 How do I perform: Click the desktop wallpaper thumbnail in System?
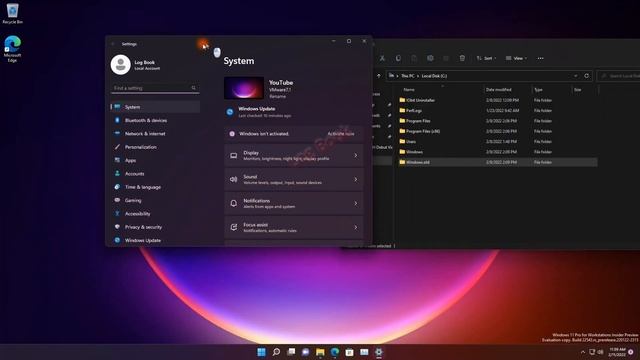pyautogui.click(x=244, y=88)
